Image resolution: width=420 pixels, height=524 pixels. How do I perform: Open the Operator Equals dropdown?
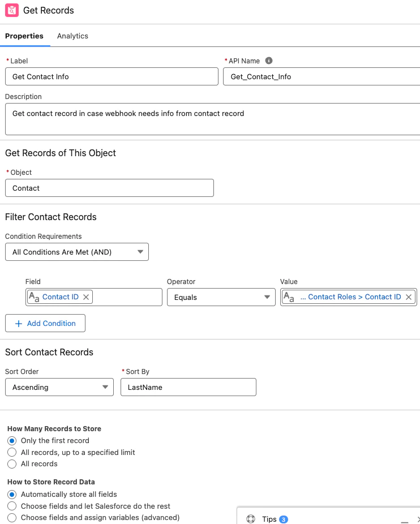click(221, 297)
